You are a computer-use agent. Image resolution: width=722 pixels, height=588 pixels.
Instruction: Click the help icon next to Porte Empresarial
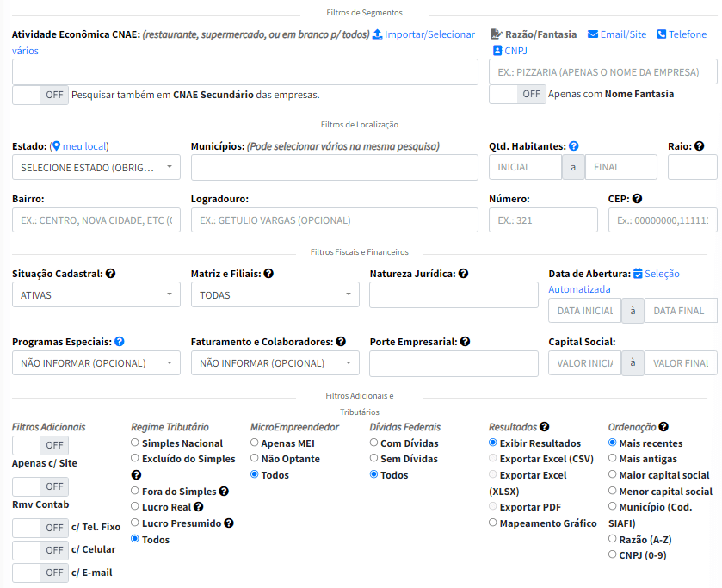466,342
